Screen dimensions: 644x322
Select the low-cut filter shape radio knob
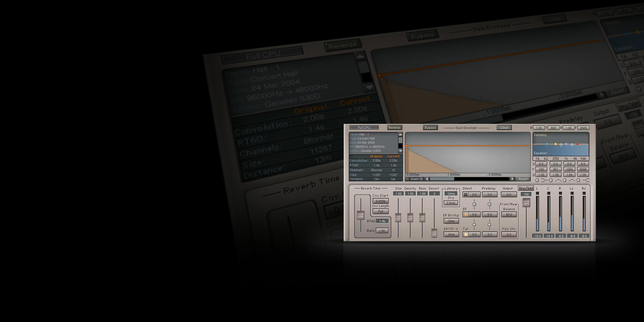click(537, 180)
